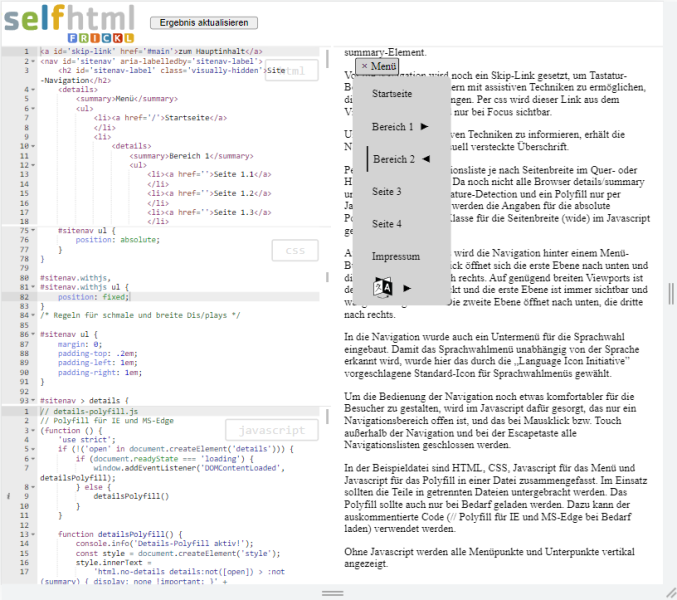The width and height of the screenshot is (677, 600).
Task: Click the info marker beside JavaScript line 9
Action: (x=6, y=495)
